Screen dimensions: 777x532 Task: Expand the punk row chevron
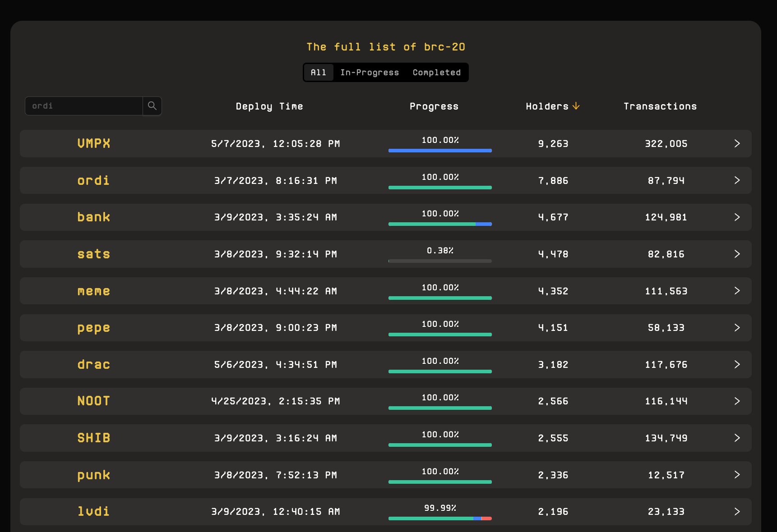[737, 475]
